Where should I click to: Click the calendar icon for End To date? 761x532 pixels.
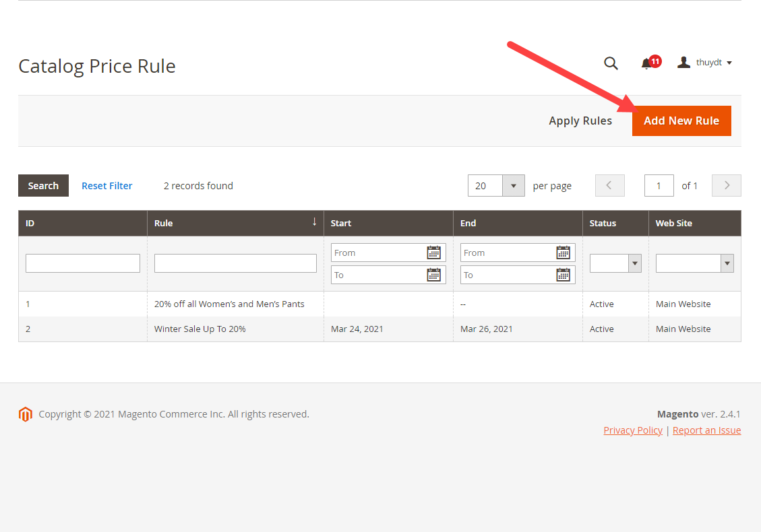point(564,274)
